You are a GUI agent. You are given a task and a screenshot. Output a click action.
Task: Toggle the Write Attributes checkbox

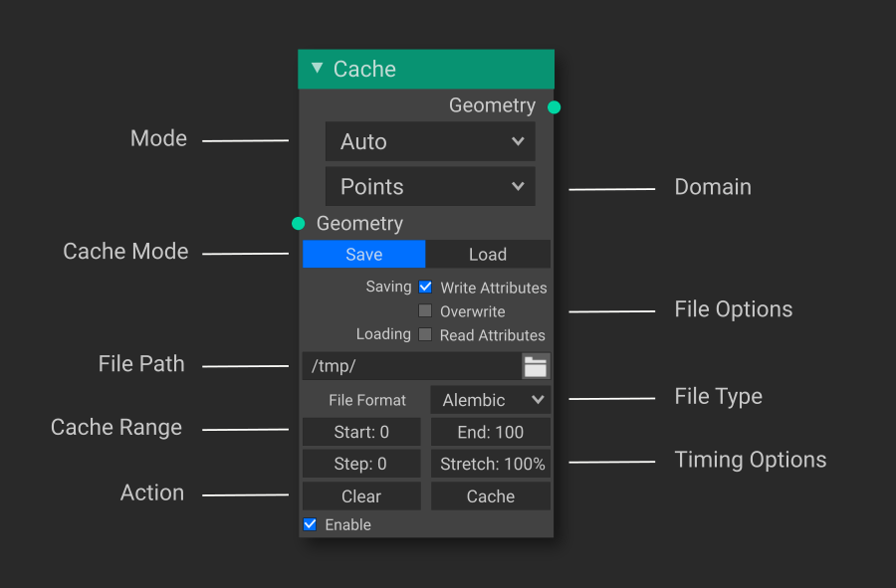pyautogui.click(x=425, y=288)
